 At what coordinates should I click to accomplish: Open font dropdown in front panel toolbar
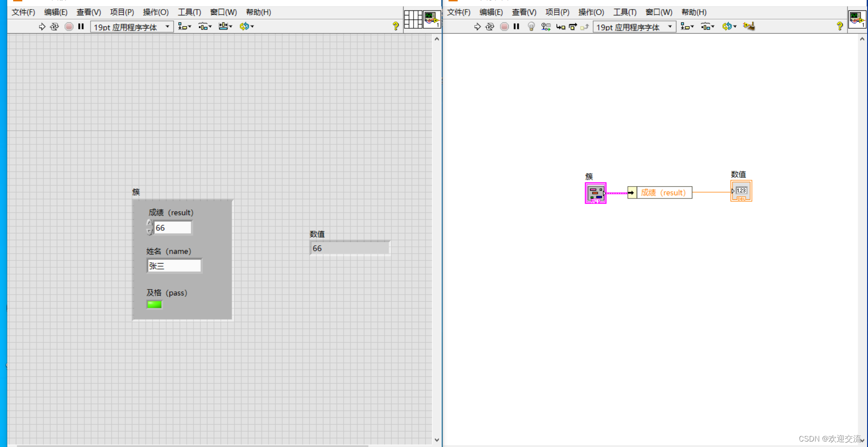pyautogui.click(x=132, y=27)
